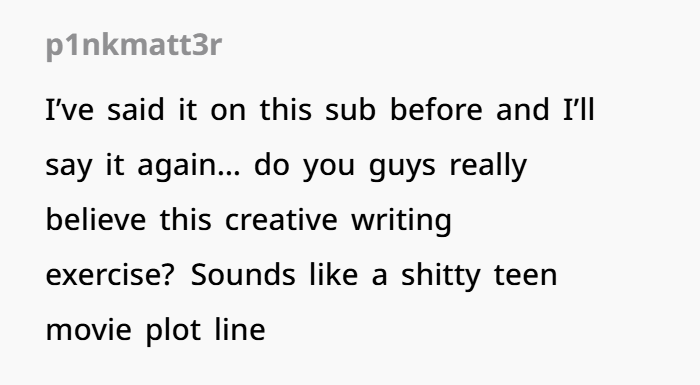Click the word "teen" in the comment

point(525,275)
